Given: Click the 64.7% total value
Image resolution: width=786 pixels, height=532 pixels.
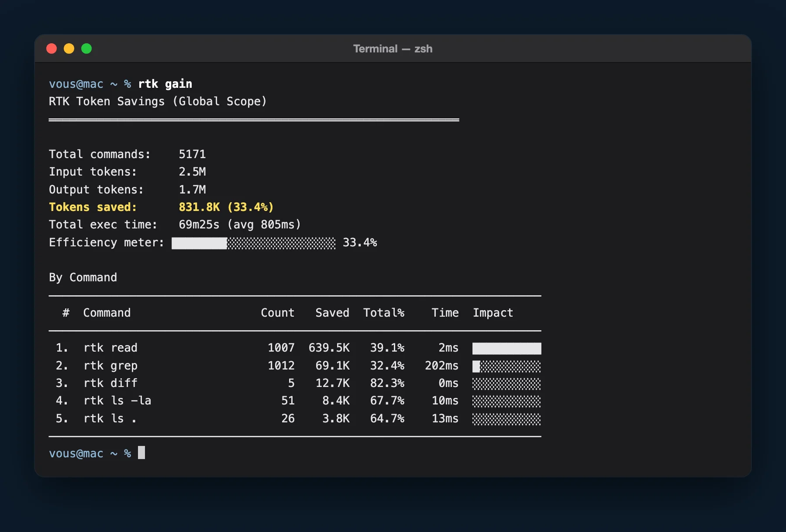Looking at the screenshot, I should coord(387,418).
